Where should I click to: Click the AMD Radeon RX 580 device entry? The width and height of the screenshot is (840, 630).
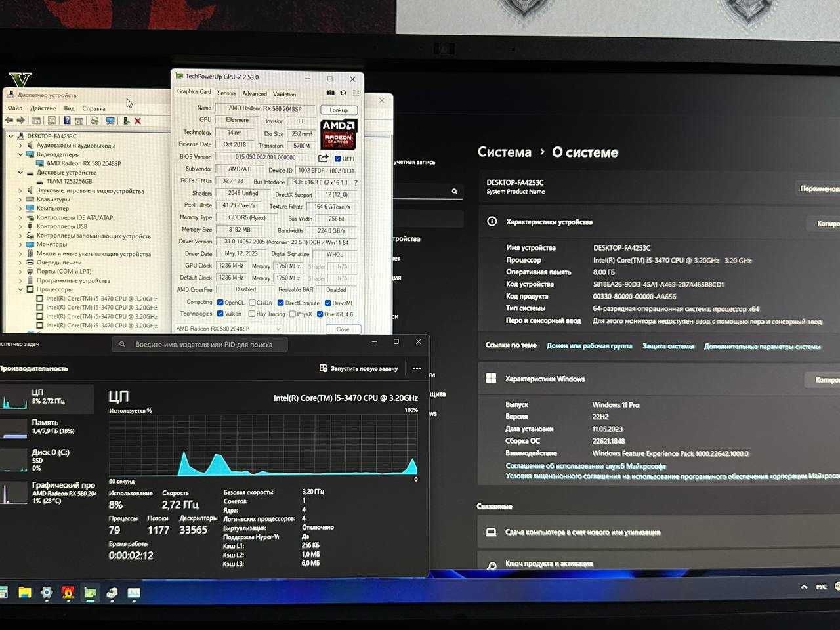pos(83,163)
